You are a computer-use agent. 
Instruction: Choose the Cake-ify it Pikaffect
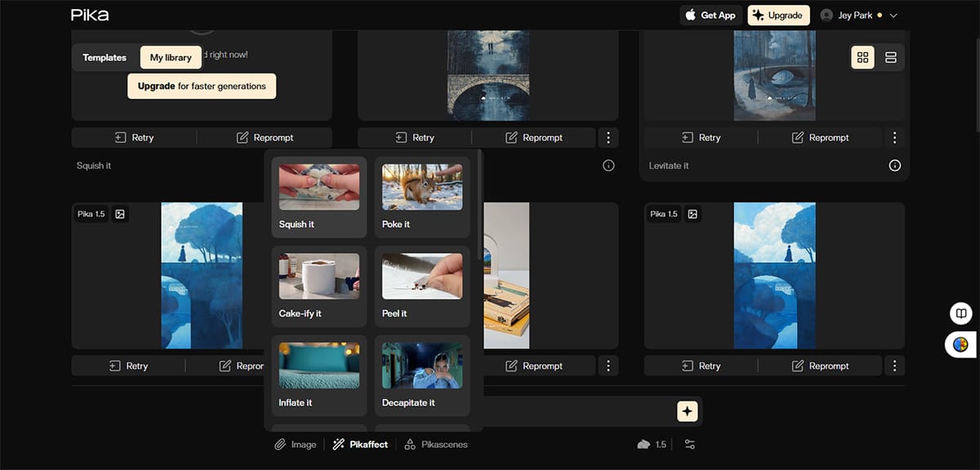(x=319, y=286)
